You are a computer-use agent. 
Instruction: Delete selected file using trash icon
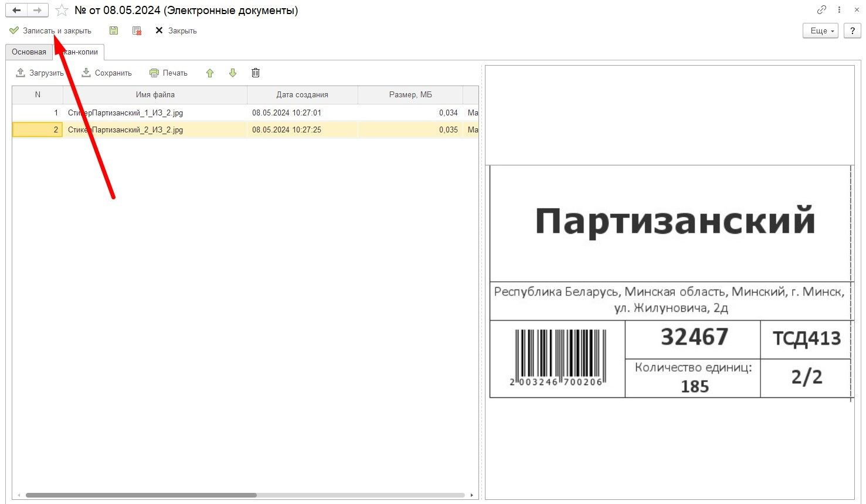[x=256, y=73]
